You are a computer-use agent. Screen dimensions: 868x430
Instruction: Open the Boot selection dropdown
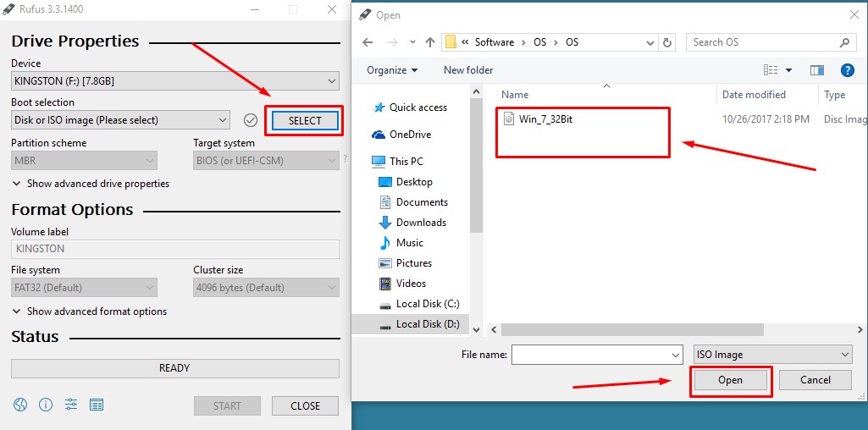pos(120,120)
